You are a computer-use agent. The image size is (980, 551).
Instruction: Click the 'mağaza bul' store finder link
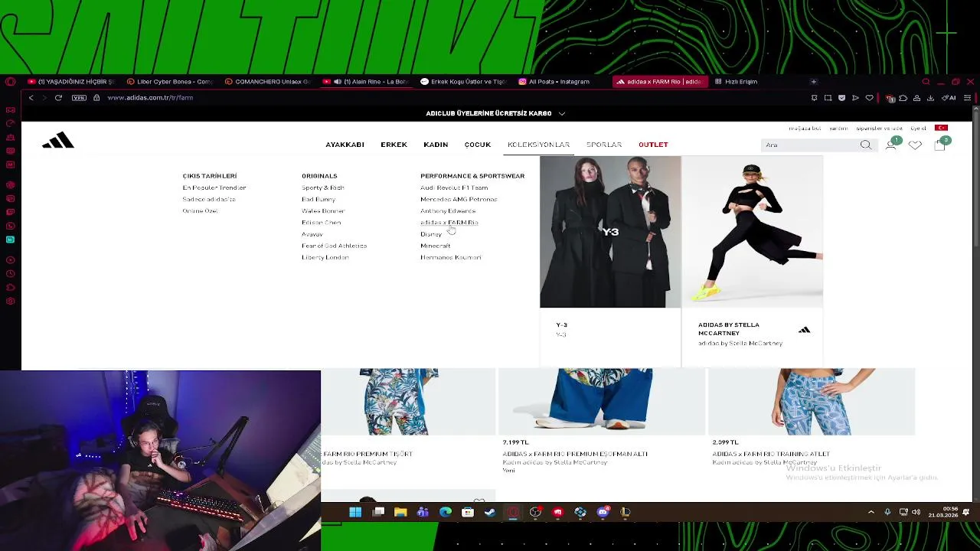(x=805, y=129)
